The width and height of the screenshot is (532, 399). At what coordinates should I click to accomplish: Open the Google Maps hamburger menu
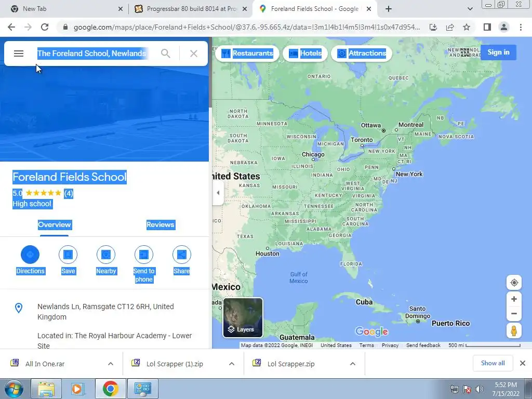[19, 54]
